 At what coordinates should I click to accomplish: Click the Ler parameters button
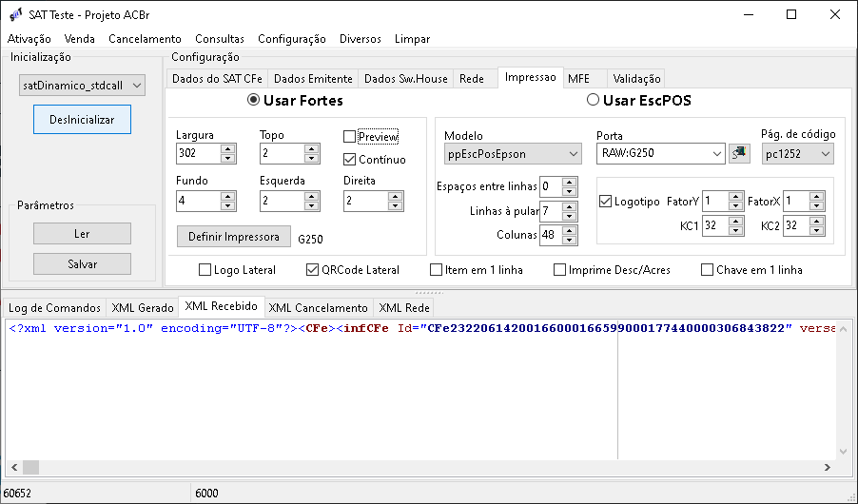[x=82, y=234]
